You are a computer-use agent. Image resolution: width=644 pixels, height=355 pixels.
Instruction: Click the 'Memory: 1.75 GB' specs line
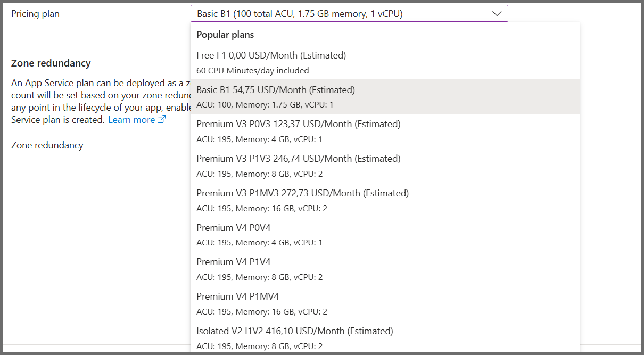click(265, 105)
